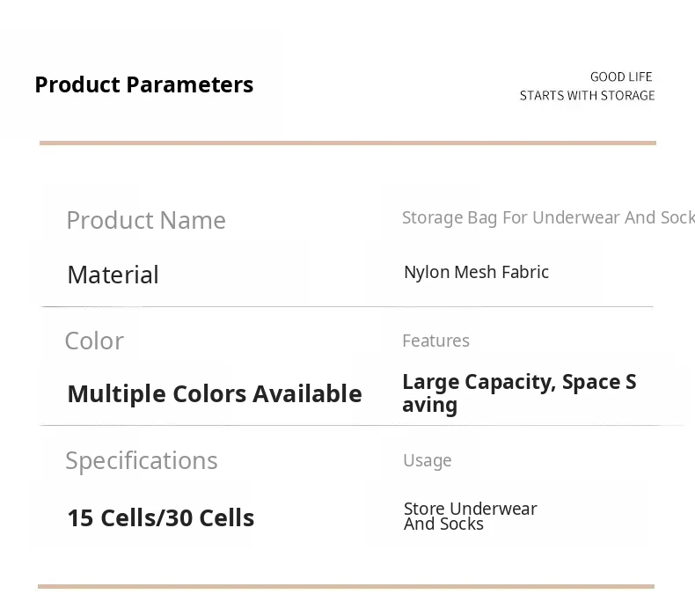
Task: Click the Specifications label
Action: click(141, 460)
